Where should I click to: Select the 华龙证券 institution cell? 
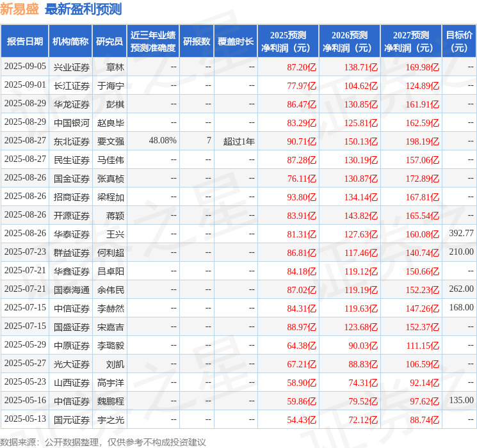(x=72, y=104)
